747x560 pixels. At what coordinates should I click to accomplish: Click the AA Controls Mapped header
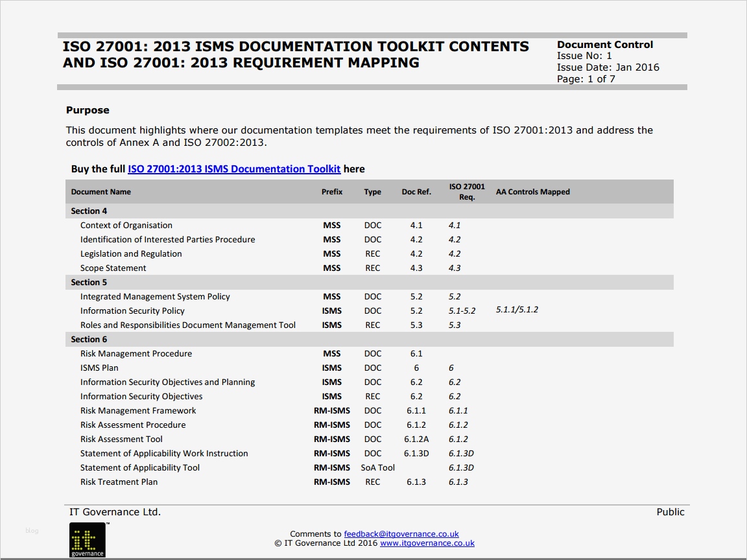click(532, 191)
